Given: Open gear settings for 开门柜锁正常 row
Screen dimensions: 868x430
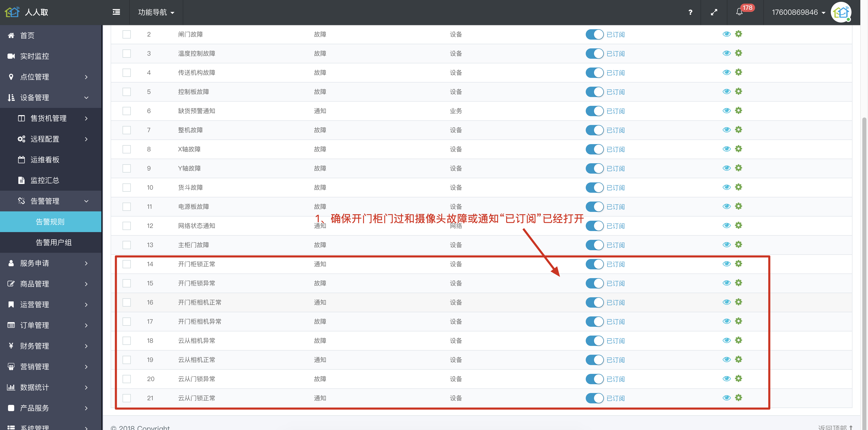Looking at the screenshot, I should pyautogui.click(x=738, y=264).
